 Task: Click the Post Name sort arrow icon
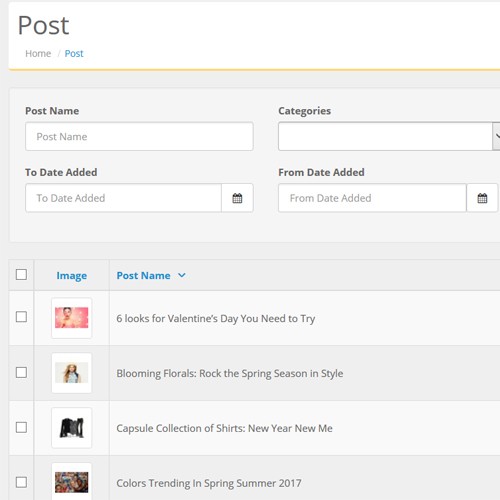point(182,275)
